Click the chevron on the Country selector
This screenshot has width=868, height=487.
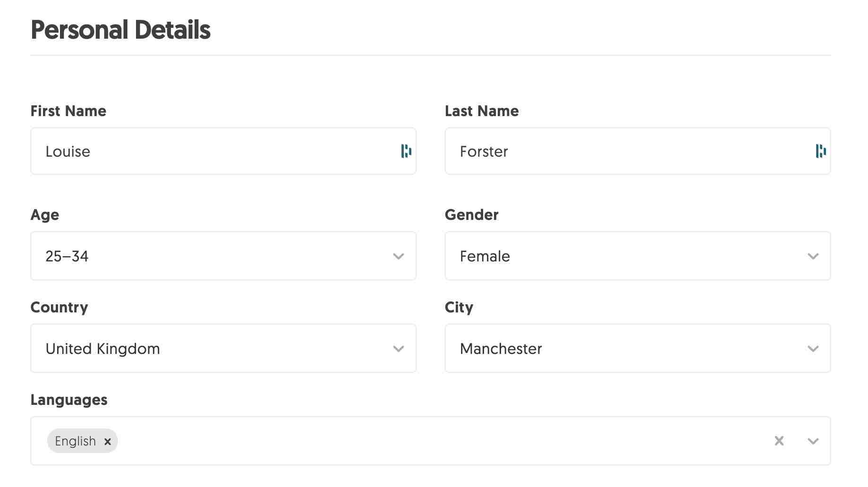pos(399,349)
